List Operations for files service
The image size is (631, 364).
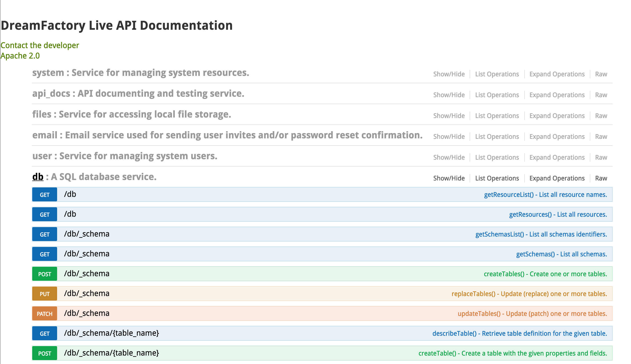click(497, 116)
